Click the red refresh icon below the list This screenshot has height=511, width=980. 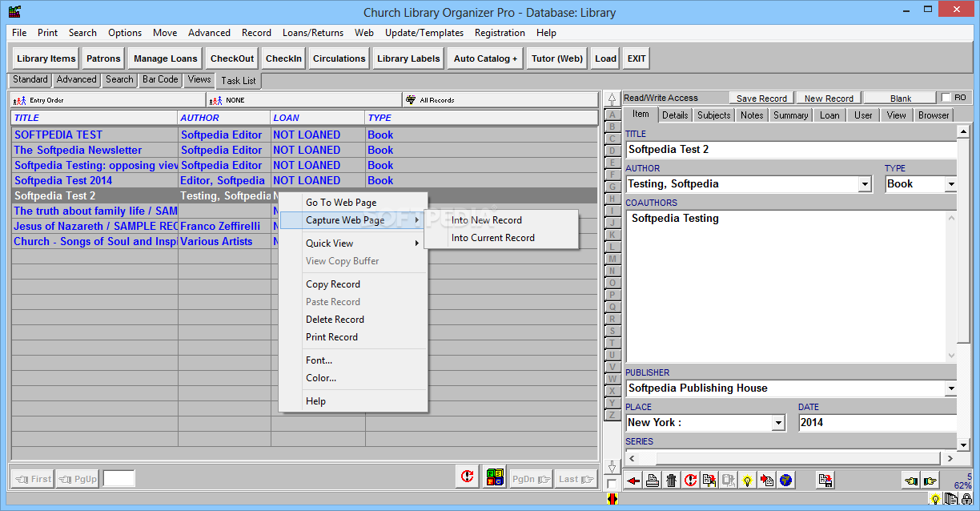[467, 477]
